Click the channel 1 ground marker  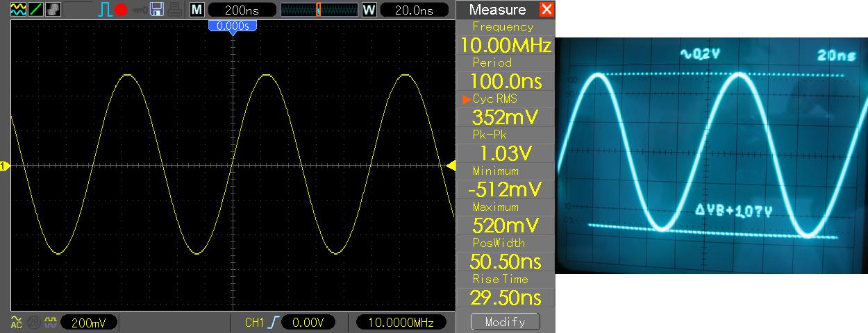click(3, 165)
